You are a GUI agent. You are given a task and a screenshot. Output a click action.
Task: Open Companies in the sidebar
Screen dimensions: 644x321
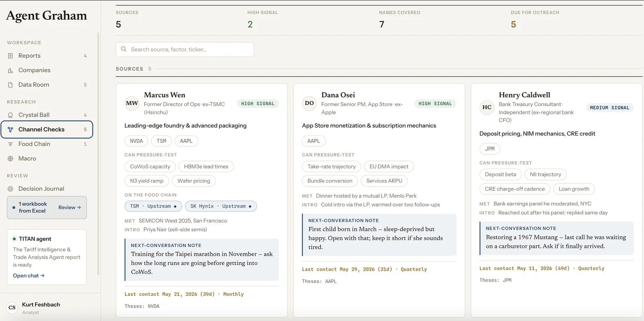coord(47,70)
